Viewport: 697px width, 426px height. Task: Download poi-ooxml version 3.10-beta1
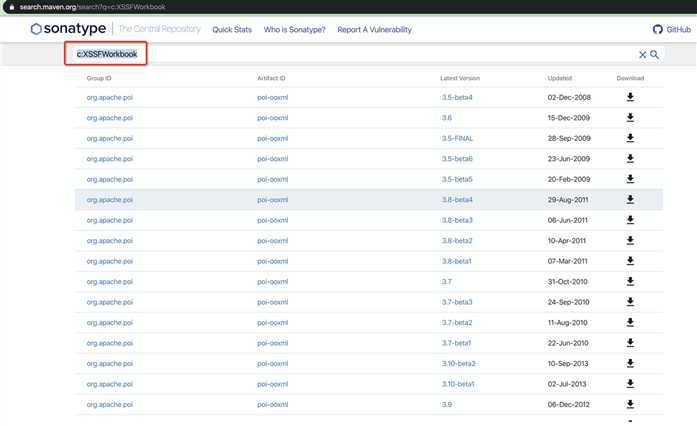click(x=630, y=383)
